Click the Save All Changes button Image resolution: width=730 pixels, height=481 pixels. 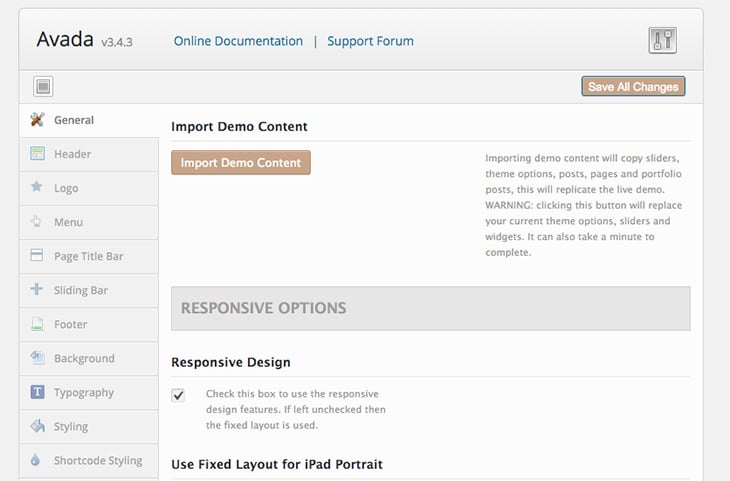633,87
